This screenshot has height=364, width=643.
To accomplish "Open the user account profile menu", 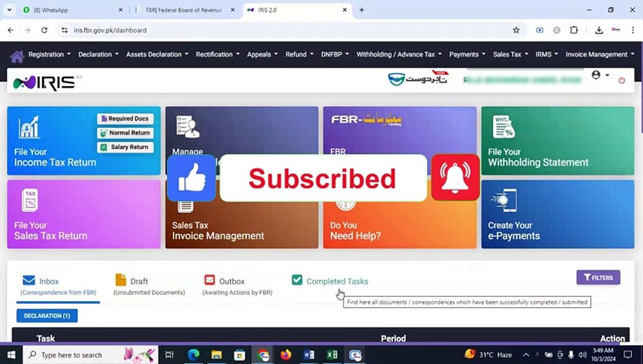I will tap(600, 75).
